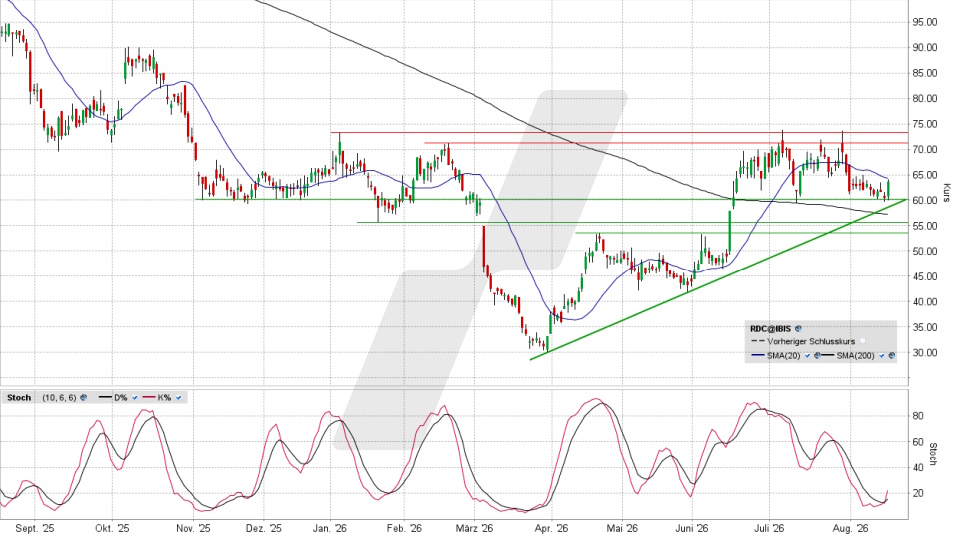Click the Vorheriger Schlusskurs legend text
The image size is (960, 540).
[811, 342]
